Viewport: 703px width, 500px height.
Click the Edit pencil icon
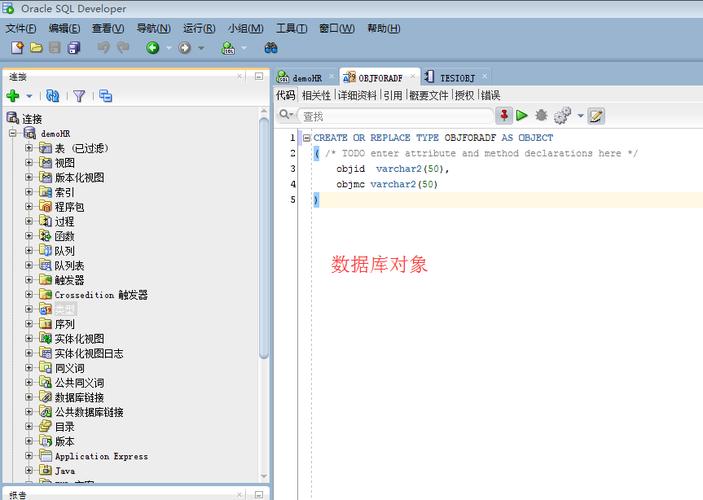pyautogui.click(x=596, y=116)
